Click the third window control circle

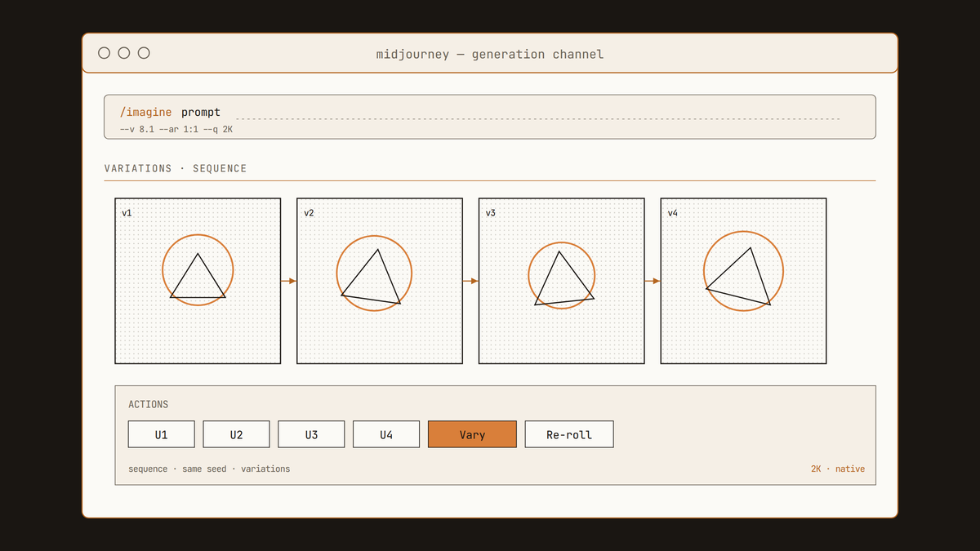click(144, 53)
